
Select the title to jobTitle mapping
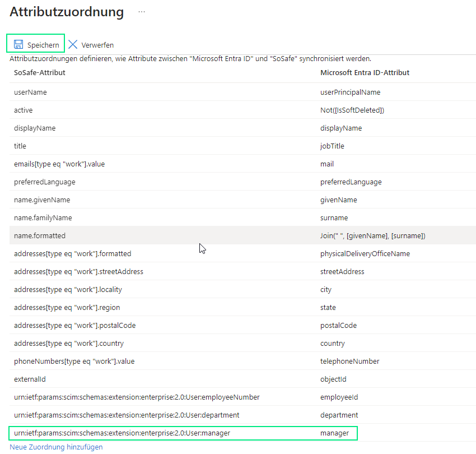20,146
